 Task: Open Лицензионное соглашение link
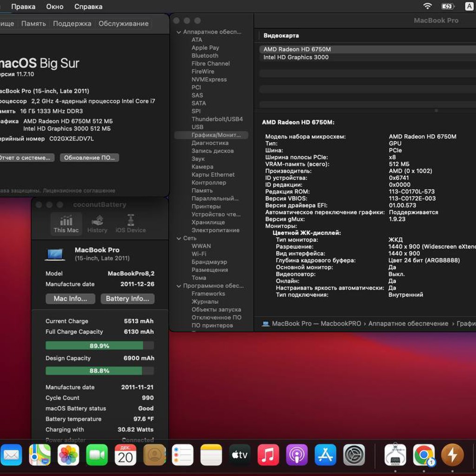[x=79, y=191]
